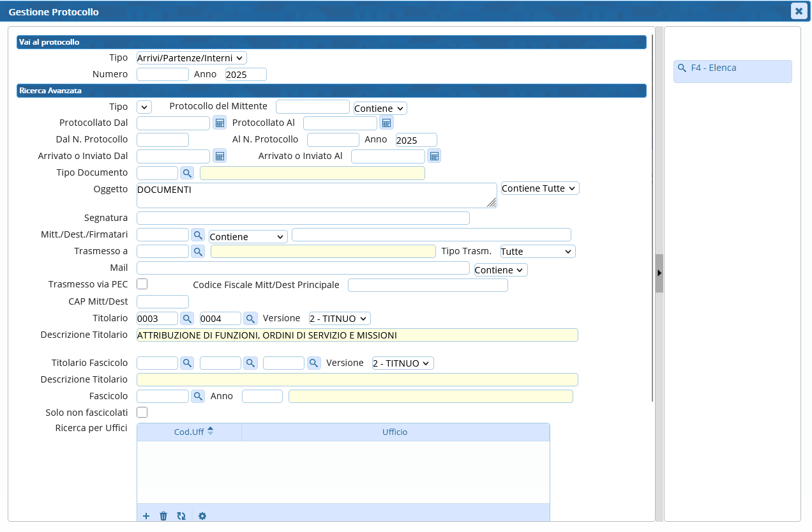The height and width of the screenshot is (532, 812).
Task: Open the Arrivi/Partenze/Interni type dropdown
Action: pyautogui.click(x=192, y=58)
